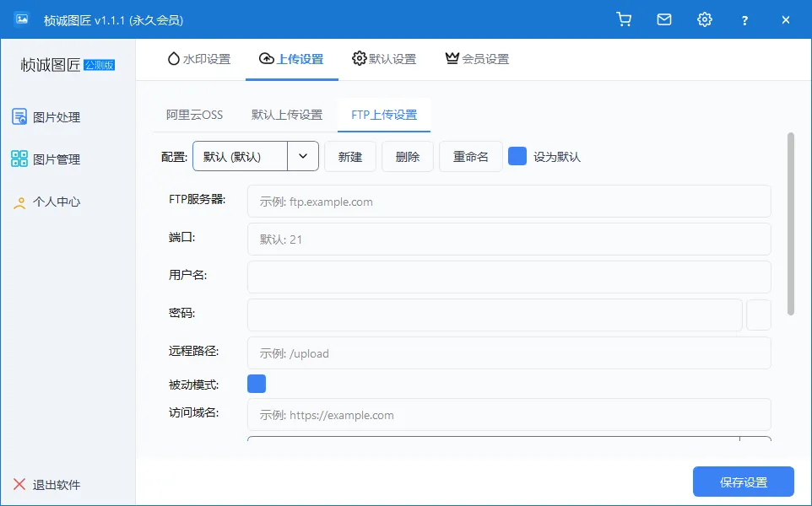Create a new config with 新建
This screenshot has height=506, width=812.
pyautogui.click(x=350, y=156)
